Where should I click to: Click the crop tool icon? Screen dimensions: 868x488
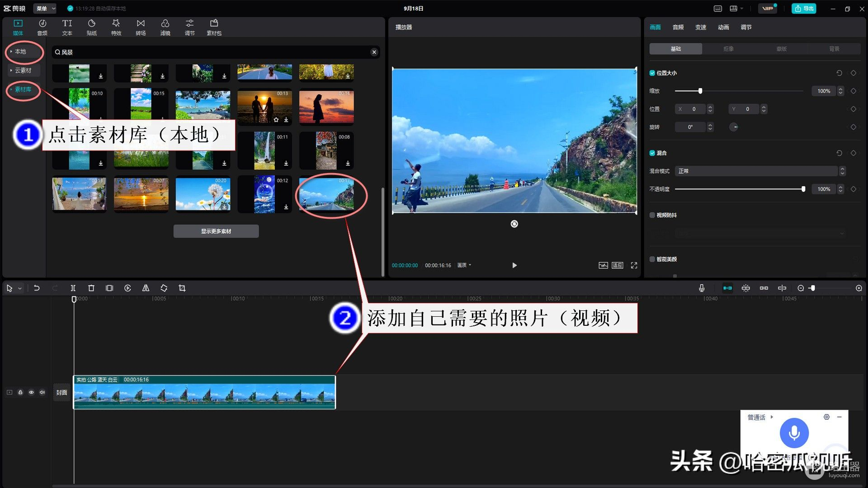pyautogui.click(x=182, y=288)
